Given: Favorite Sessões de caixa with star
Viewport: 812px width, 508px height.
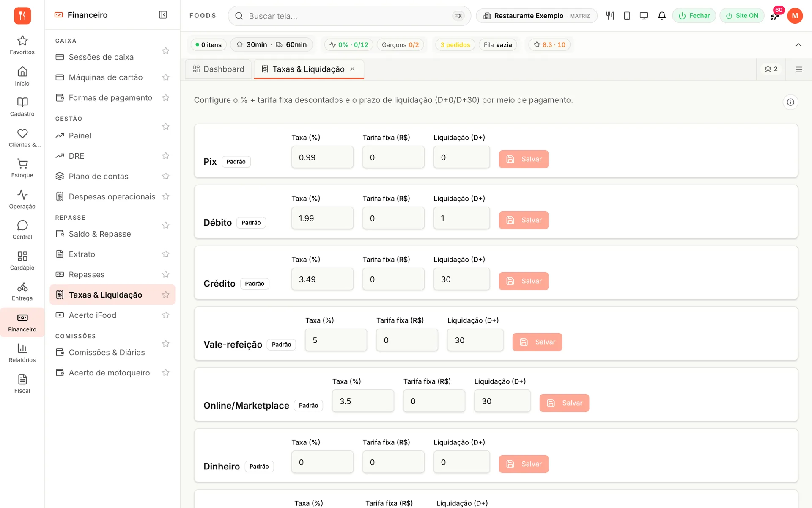Looking at the screenshot, I should pyautogui.click(x=166, y=51).
